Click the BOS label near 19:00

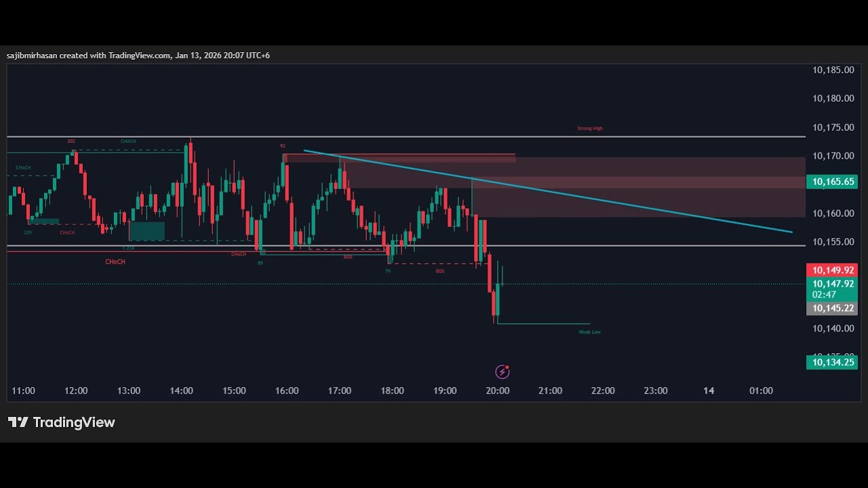tap(440, 271)
